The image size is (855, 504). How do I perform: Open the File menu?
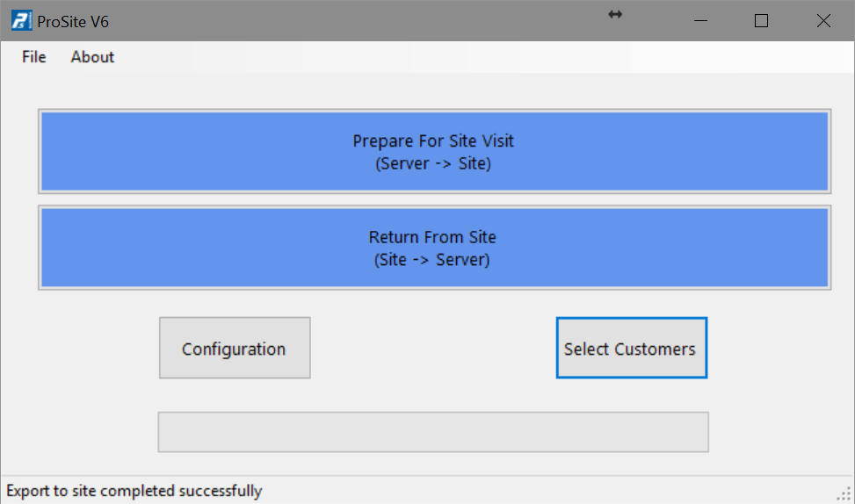[x=33, y=57]
